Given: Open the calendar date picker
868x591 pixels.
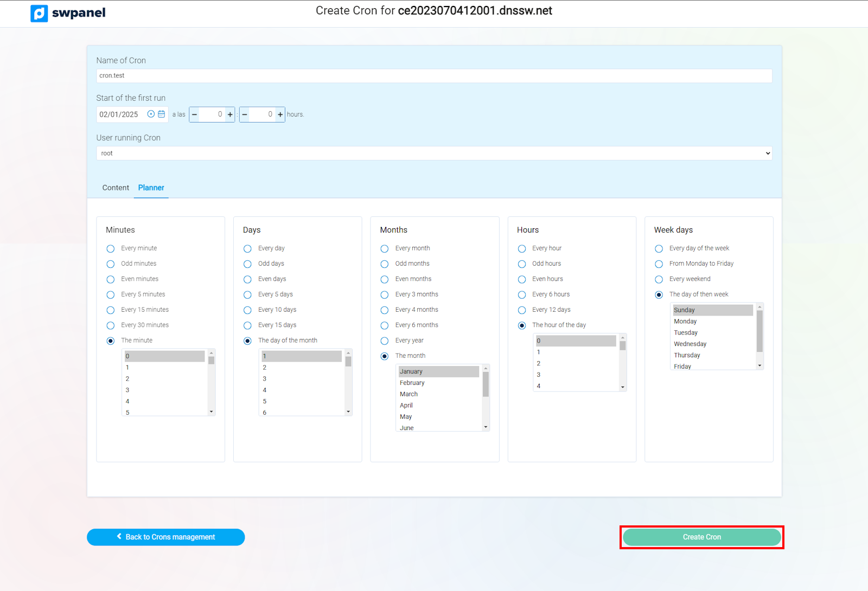Looking at the screenshot, I should 161,114.
